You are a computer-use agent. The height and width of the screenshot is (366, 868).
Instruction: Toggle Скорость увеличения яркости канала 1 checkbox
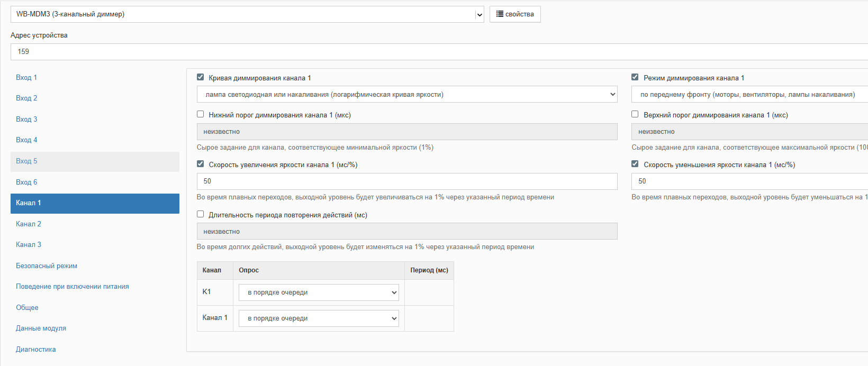click(x=201, y=164)
